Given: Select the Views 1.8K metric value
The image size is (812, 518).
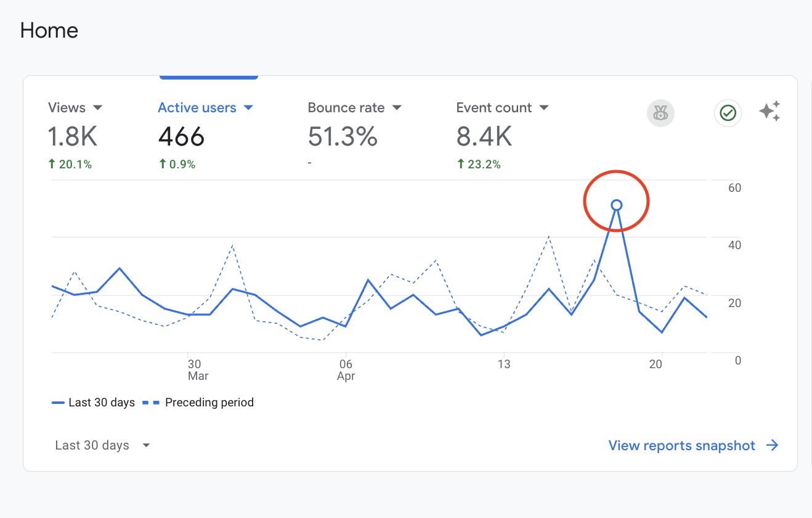Looking at the screenshot, I should (x=73, y=136).
